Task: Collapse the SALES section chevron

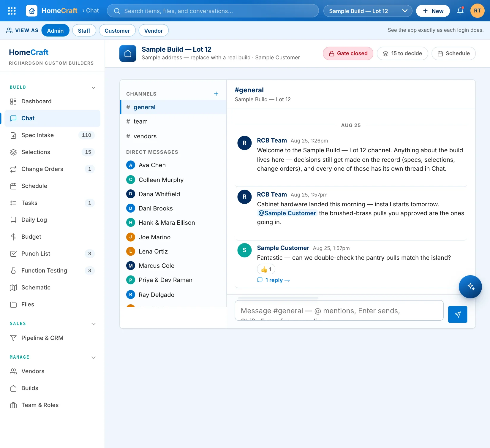Action: pyautogui.click(x=94, y=324)
